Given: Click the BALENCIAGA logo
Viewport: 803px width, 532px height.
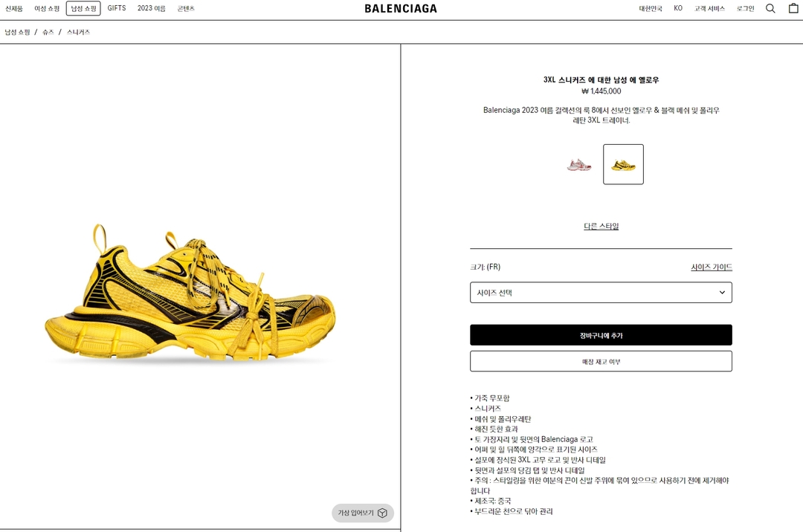Looking at the screenshot, I should [401, 9].
